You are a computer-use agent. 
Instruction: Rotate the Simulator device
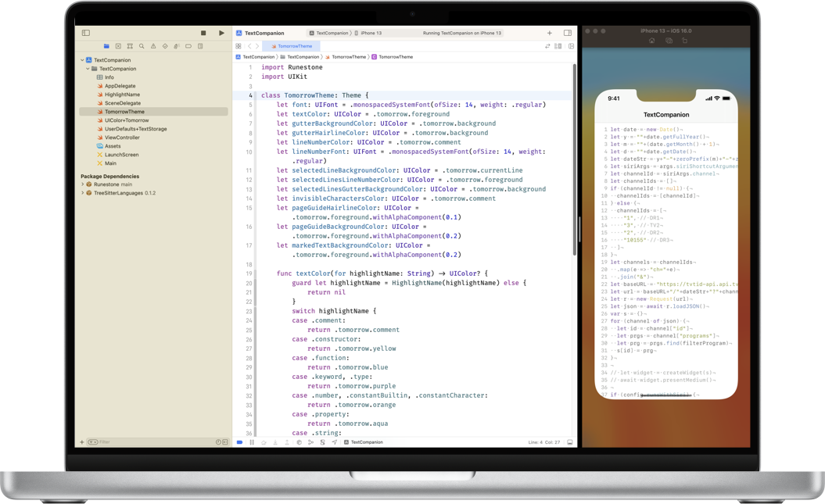pos(685,41)
